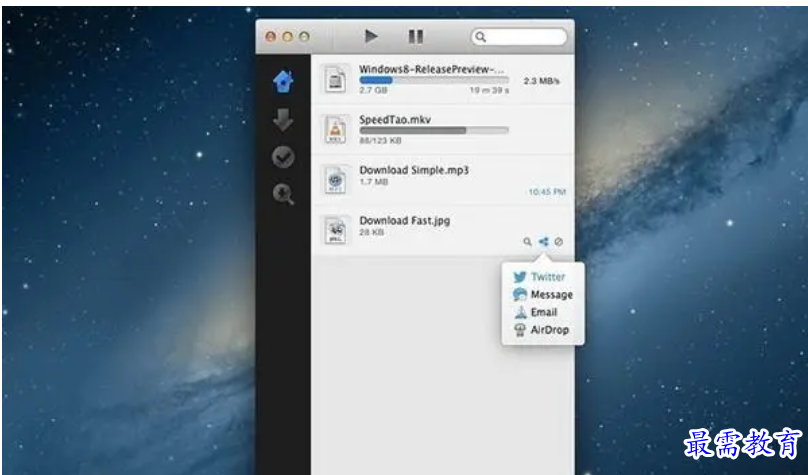
Task: Click the Start downloads play button
Action: (x=371, y=36)
